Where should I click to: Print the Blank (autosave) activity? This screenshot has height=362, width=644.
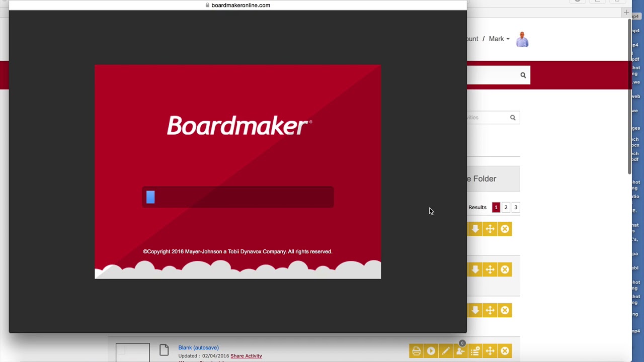click(x=416, y=351)
